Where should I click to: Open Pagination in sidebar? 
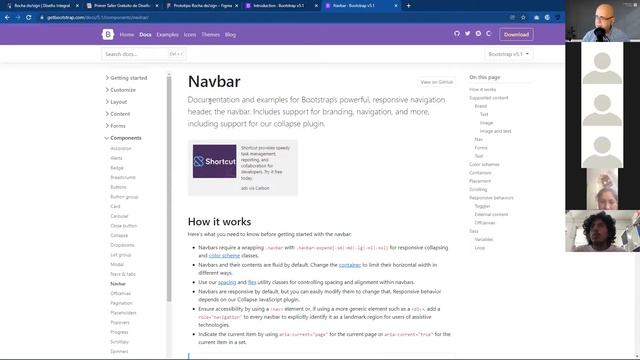121,303
